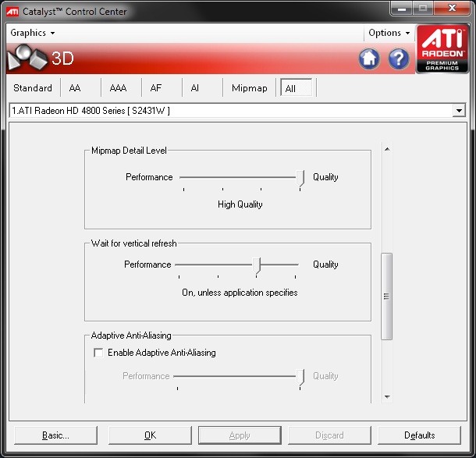Viewport: 476px width, 458px height.
Task: Switch to the AF tab
Action: 156,88
